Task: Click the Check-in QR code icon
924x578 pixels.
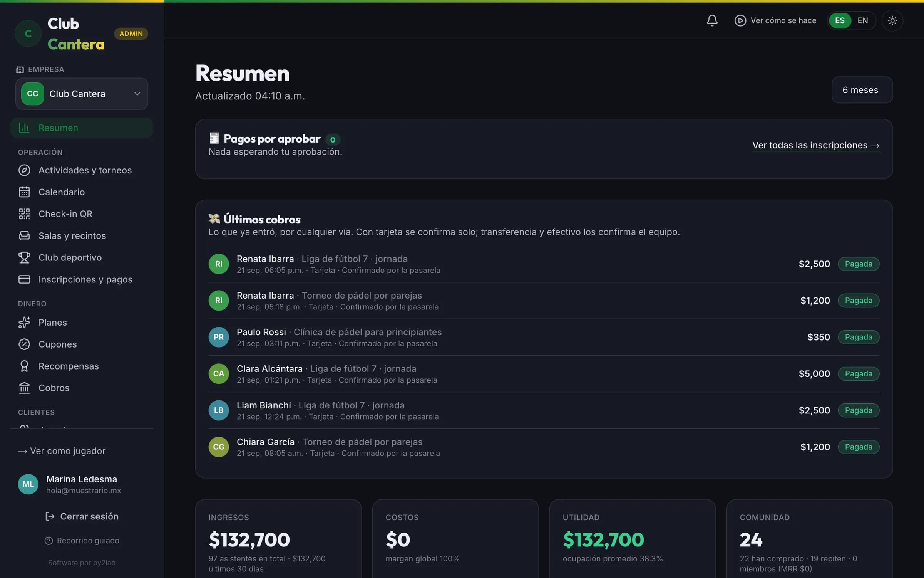Action: tap(24, 214)
